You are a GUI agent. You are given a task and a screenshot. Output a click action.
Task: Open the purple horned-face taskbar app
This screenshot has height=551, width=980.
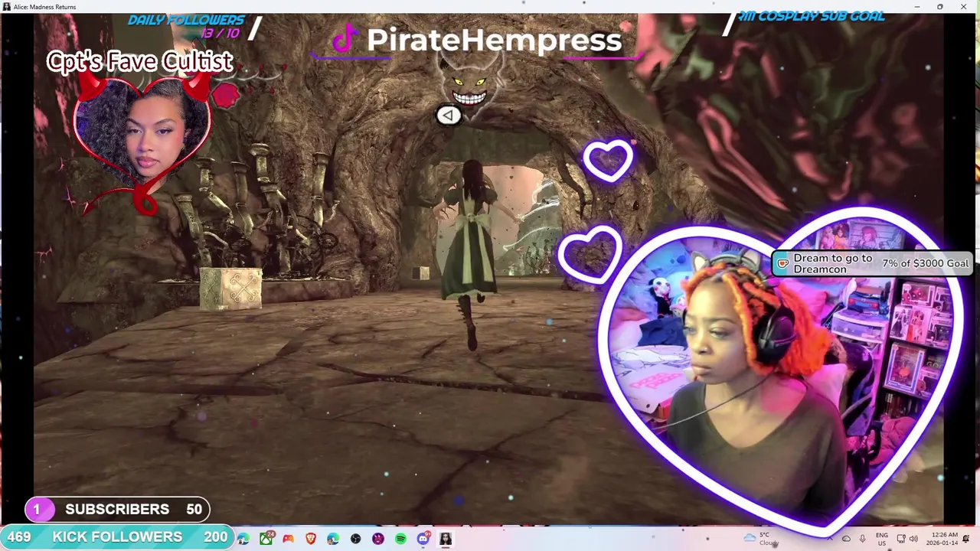click(378, 539)
